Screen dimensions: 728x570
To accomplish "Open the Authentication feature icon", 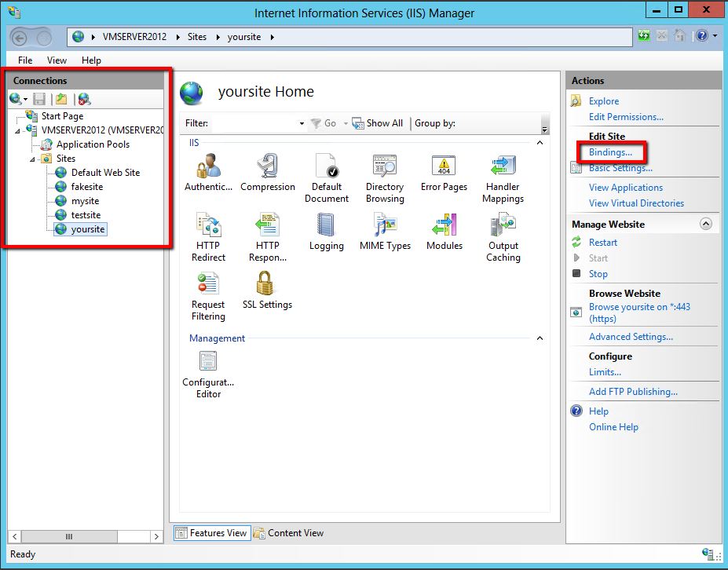I will pos(208,166).
